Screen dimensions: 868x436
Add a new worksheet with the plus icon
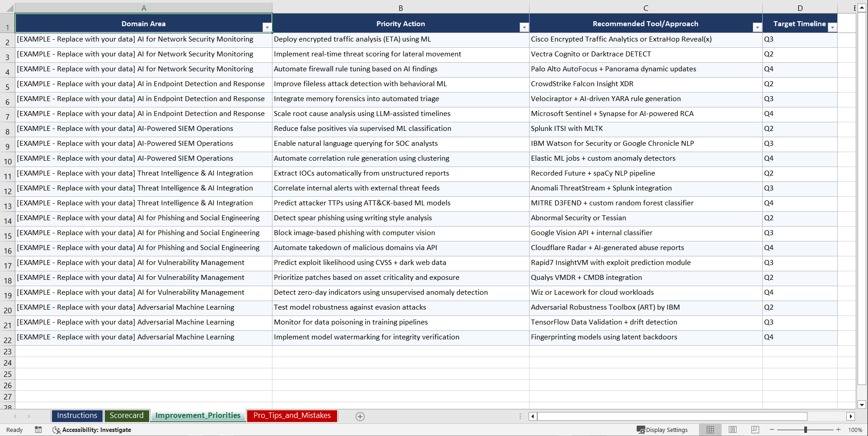[360, 416]
